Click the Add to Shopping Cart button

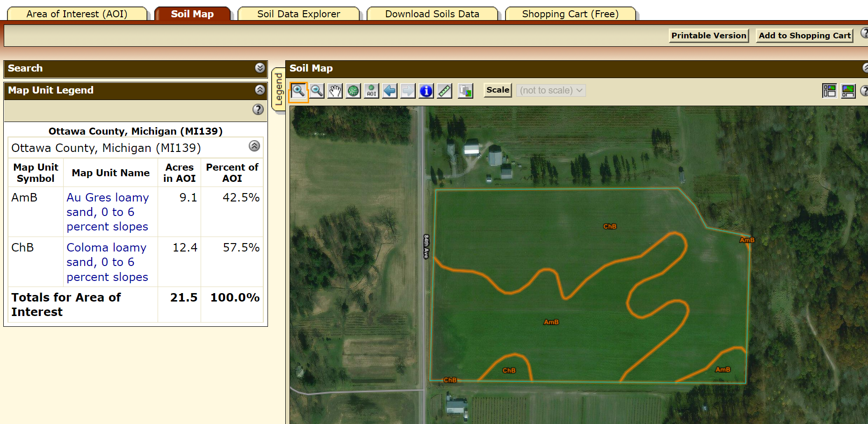[x=804, y=35]
